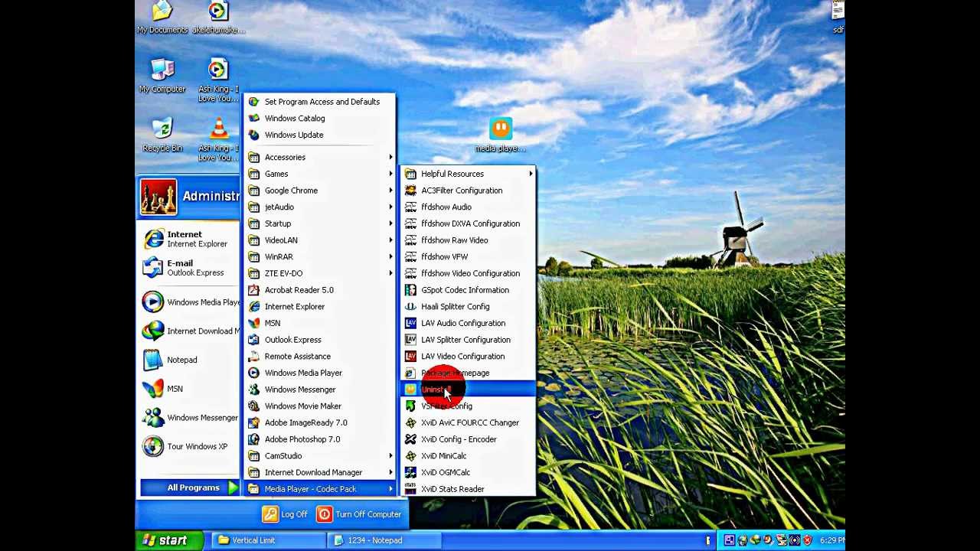Viewport: 980px width, 551px height.
Task: Expand the Helpful Resources submenu
Action: 469,174
